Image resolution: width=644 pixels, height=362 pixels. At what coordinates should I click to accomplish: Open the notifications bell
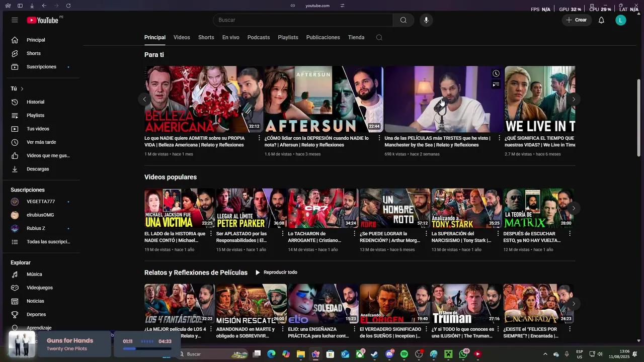pyautogui.click(x=601, y=20)
